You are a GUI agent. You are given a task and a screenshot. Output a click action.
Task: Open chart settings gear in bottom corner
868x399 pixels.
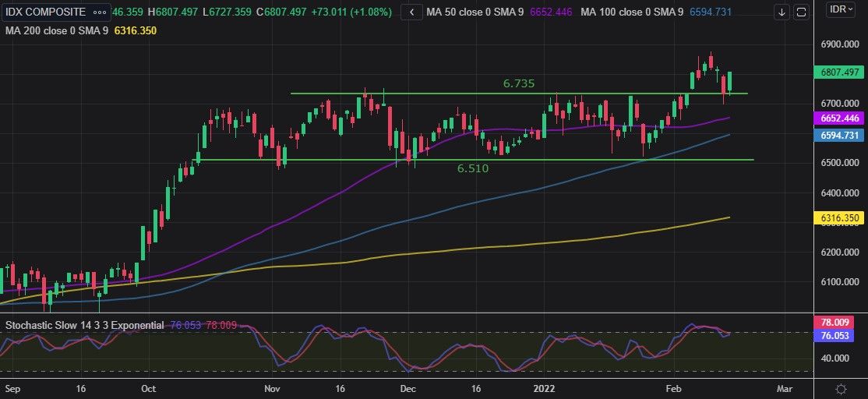click(x=840, y=389)
